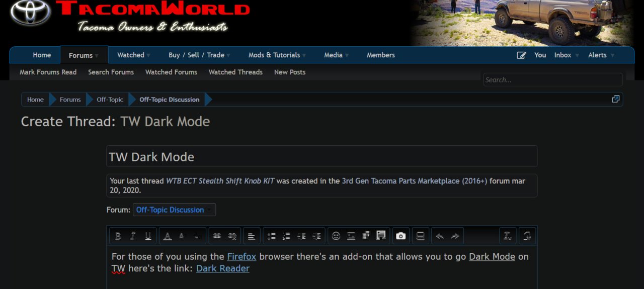The height and width of the screenshot is (289, 644).
Task: Open the WTB ECT Stealth Shift Knob KIT thread
Action: (220, 181)
